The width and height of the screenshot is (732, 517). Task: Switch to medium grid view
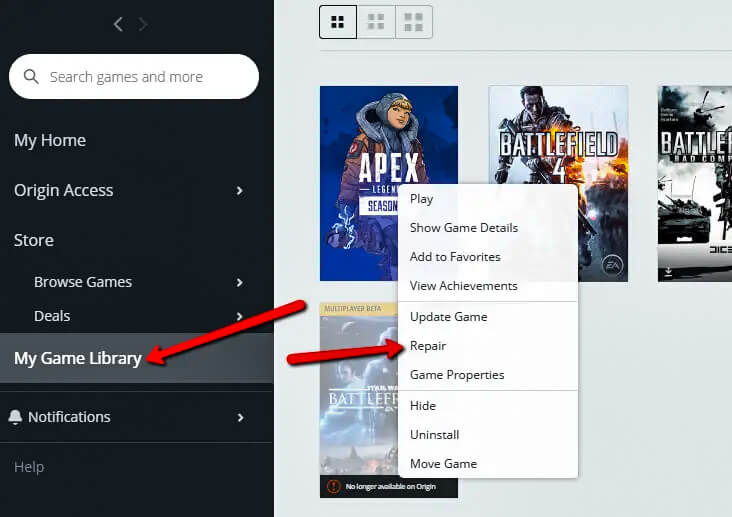(376, 22)
